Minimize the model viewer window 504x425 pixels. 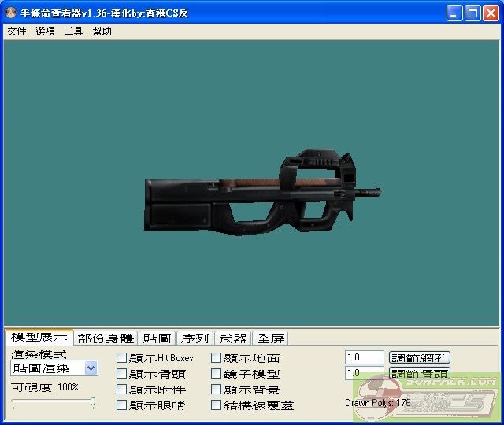pos(454,13)
